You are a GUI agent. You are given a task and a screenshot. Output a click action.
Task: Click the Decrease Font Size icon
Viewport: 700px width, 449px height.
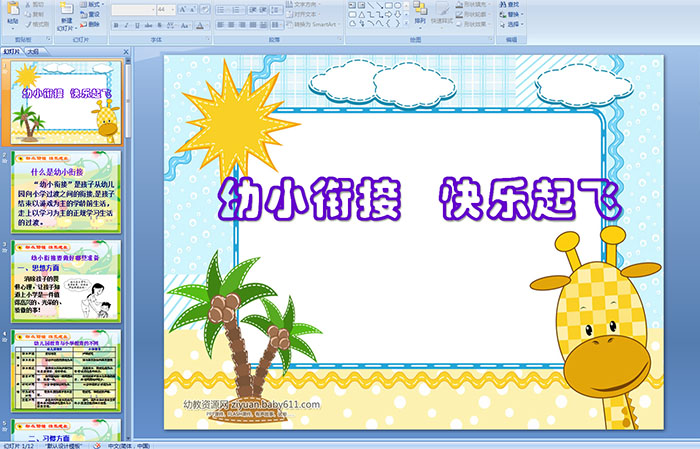193,9
